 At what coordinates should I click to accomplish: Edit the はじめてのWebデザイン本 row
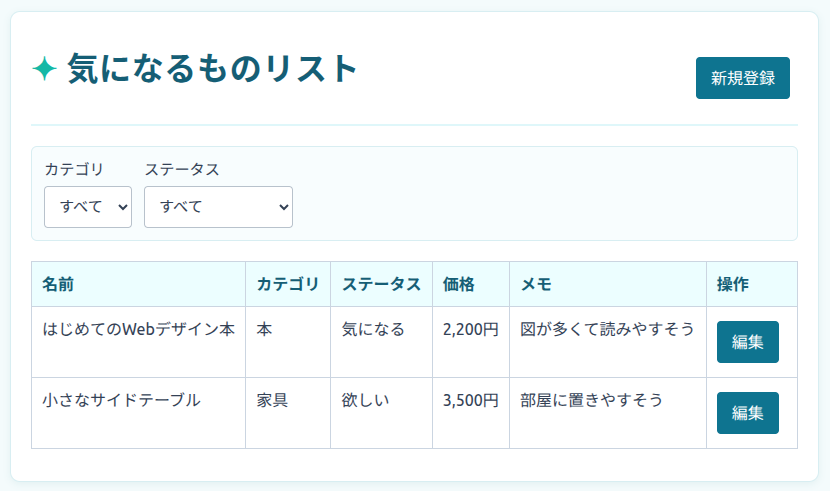point(747,342)
